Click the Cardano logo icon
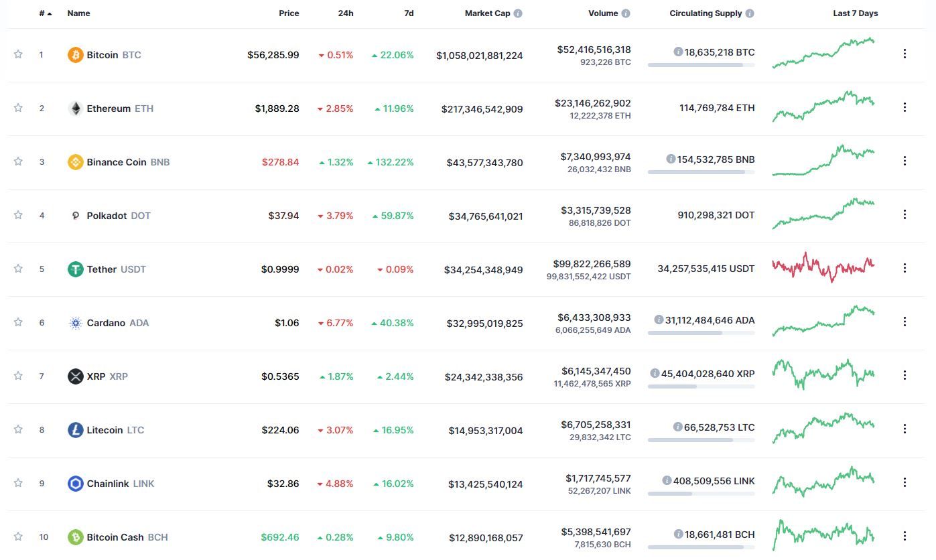This screenshot has width=936, height=560. pos(76,323)
